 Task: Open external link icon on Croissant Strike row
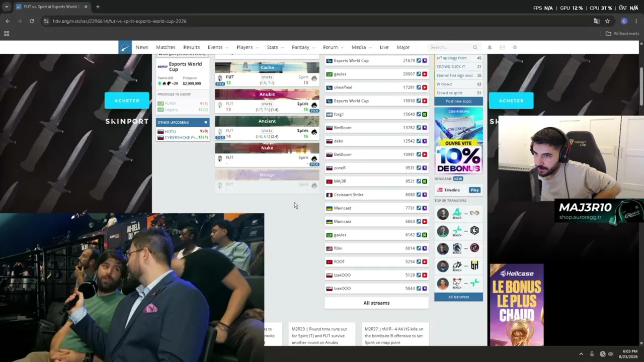[x=419, y=195]
